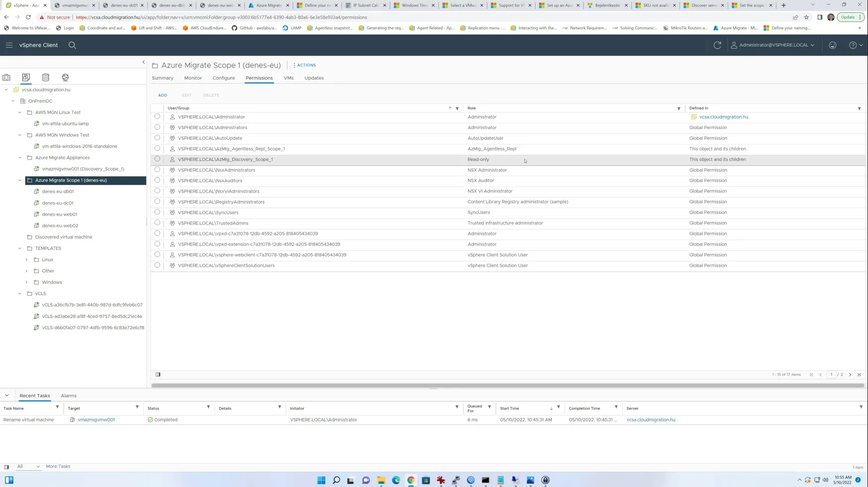The image size is (868, 487).
Task: Select NsxAuditors permission radio button
Action: pyautogui.click(x=157, y=180)
